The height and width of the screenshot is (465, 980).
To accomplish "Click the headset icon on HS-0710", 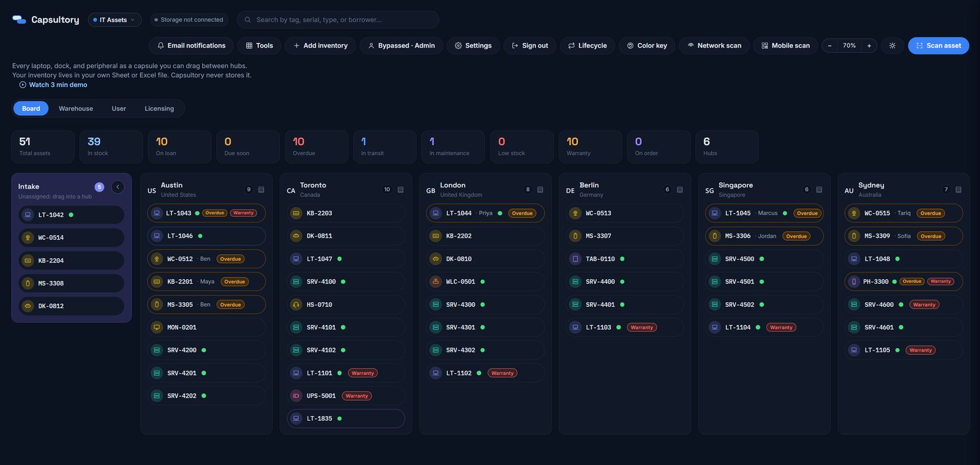I will coord(296,304).
